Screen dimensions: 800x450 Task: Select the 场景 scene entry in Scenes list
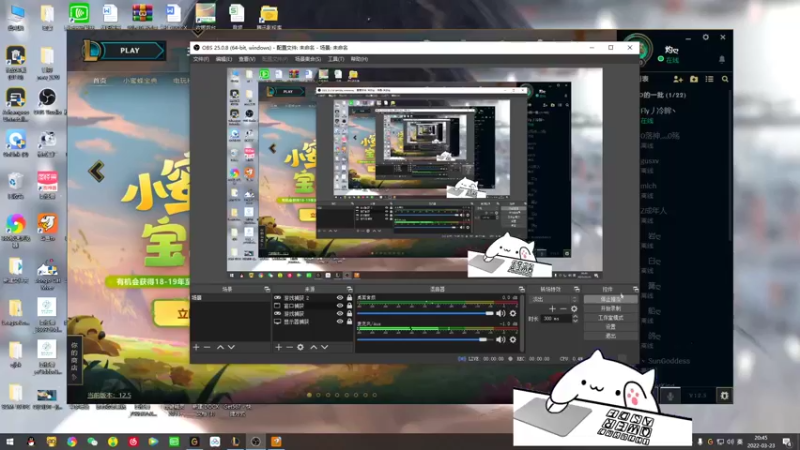click(230, 297)
